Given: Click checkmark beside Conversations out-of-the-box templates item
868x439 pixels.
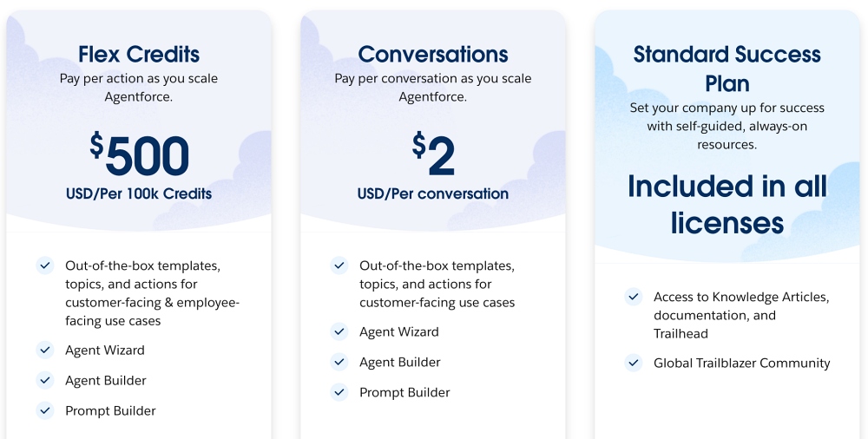Looking at the screenshot, I should pos(339,265).
